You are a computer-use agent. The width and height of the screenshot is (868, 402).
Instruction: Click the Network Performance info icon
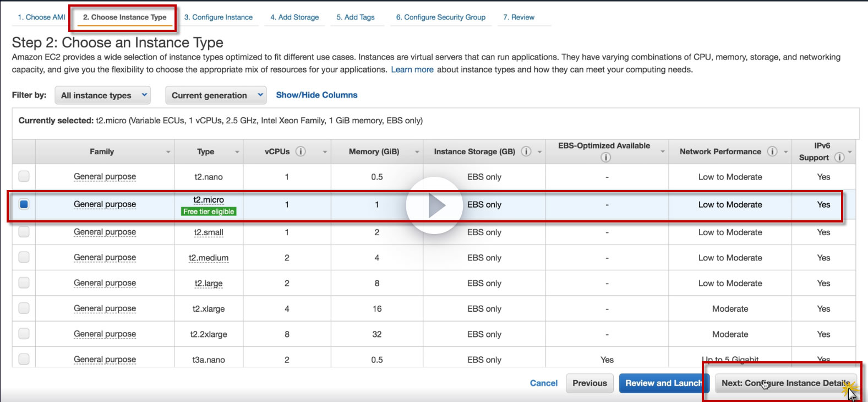coord(772,151)
